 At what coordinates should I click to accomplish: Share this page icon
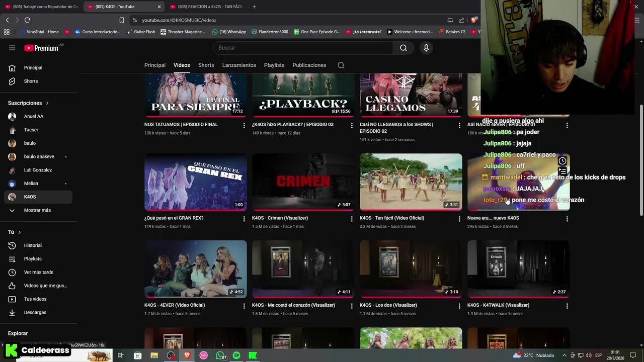click(461, 20)
